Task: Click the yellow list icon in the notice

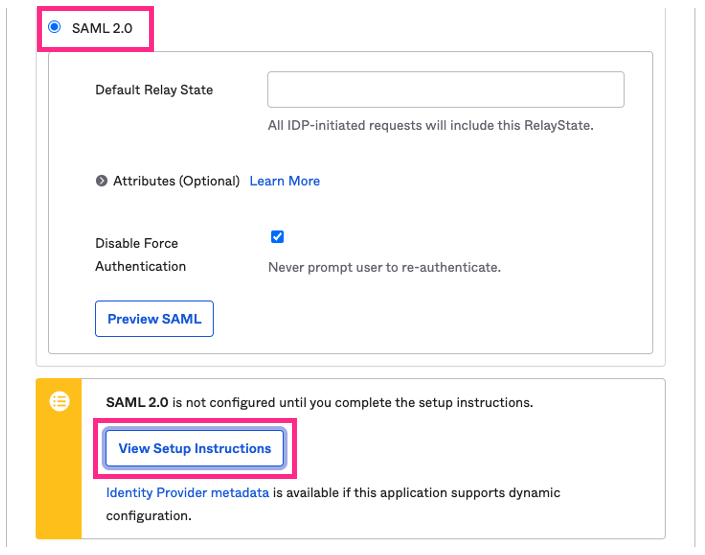Action: click(59, 401)
